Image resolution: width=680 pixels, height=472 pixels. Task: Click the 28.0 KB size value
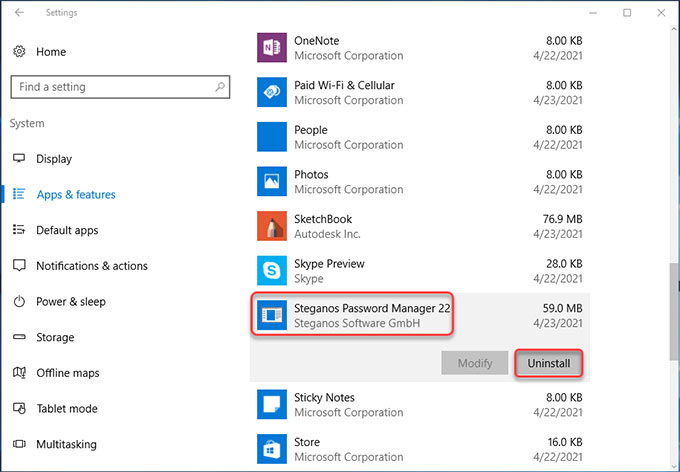564,264
